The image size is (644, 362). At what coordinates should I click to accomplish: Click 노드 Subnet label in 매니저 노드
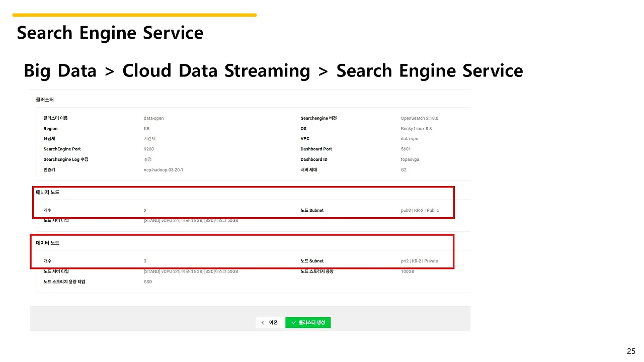click(312, 210)
